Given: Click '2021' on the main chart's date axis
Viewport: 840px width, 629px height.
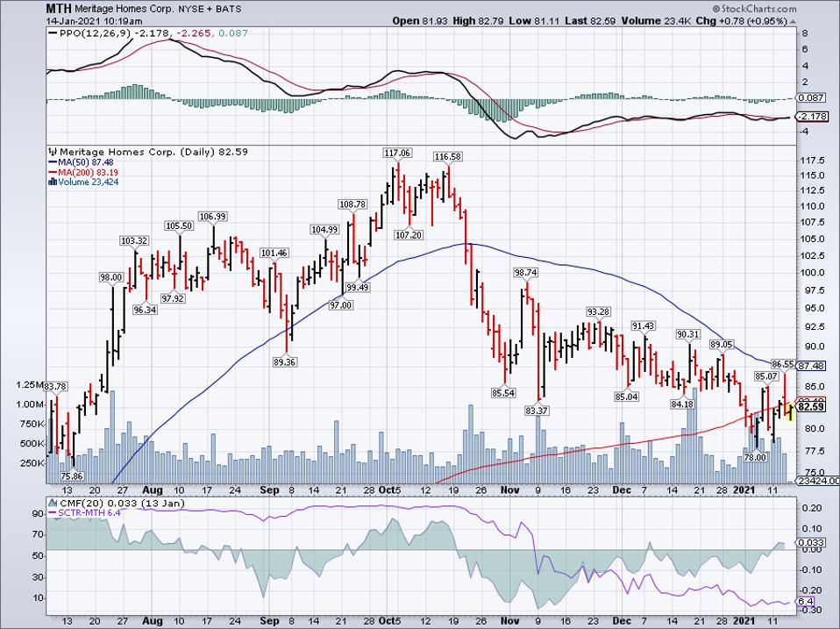Looking at the screenshot, I should tap(744, 490).
